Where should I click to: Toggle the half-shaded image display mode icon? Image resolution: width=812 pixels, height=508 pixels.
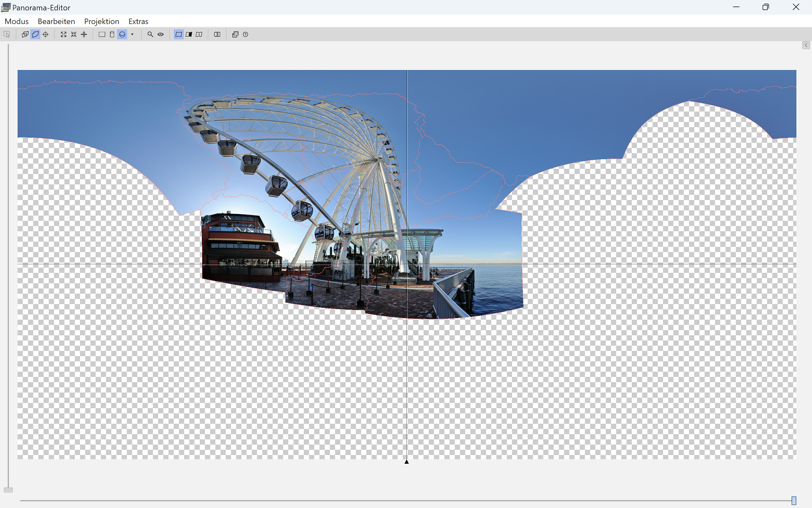[189, 35]
